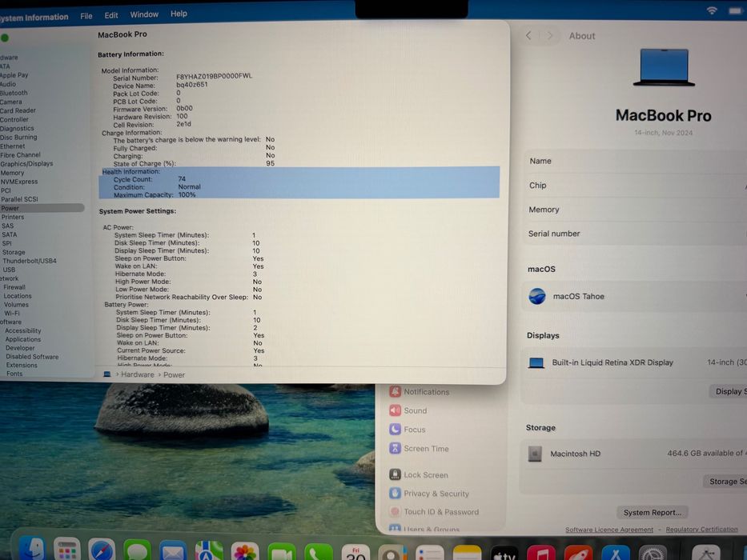Click the MacBook Pro laptop image in About
The image size is (747, 560).
pyautogui.click(x=664, y=67)
